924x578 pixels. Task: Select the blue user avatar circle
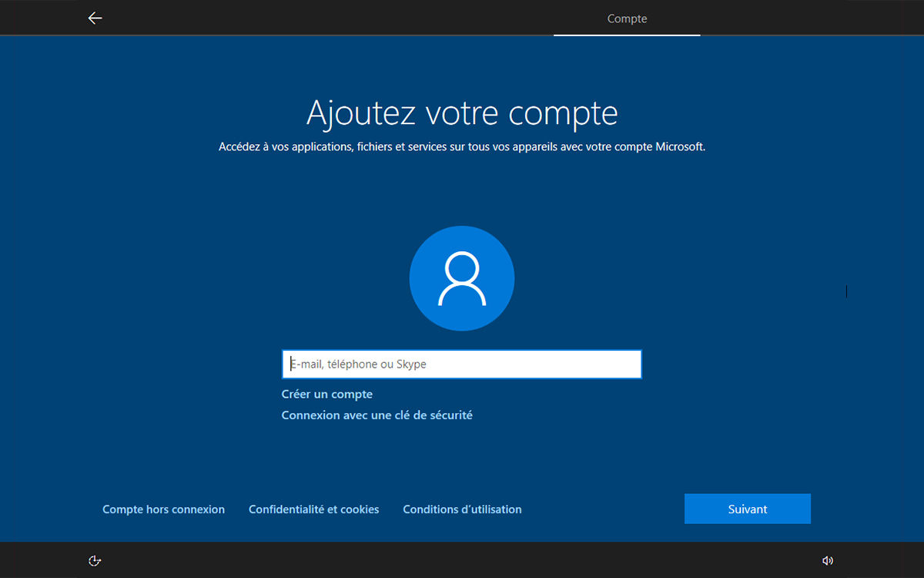tap(461, 278)
